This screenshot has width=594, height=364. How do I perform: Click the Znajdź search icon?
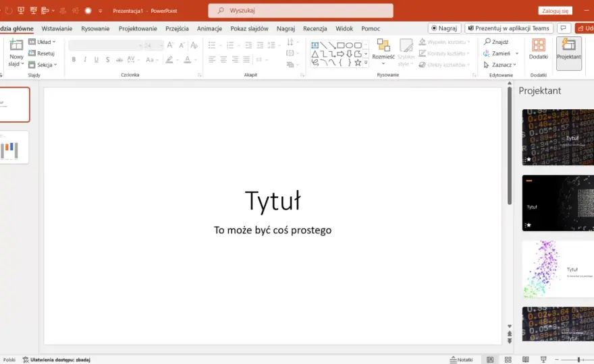(x=487, y=42)
